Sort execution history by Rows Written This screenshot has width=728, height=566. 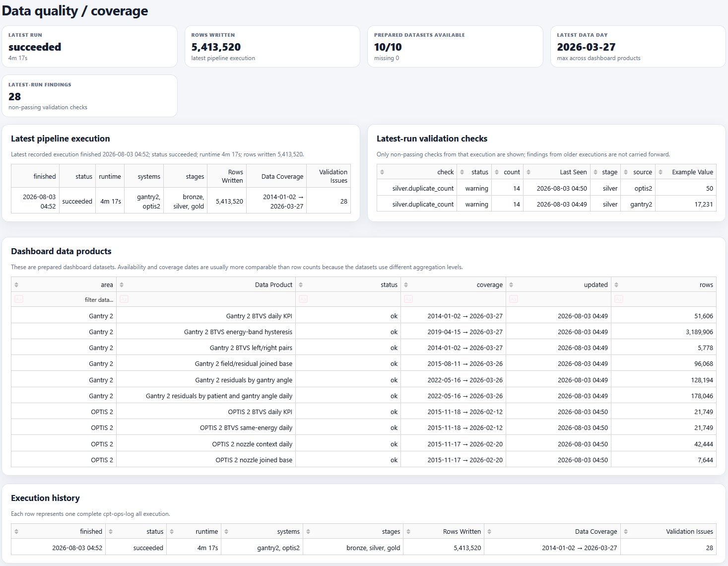pyautogui.click(x=408, y=532)
